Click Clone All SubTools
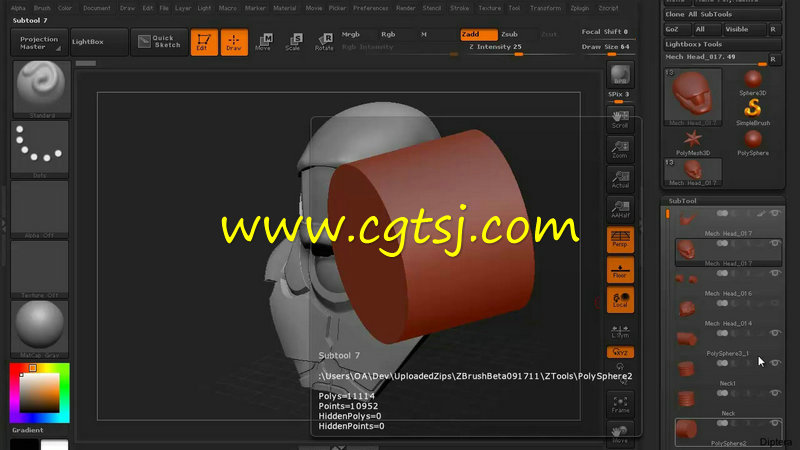Screen dimensions: 800x450 [x=722, y=15]
